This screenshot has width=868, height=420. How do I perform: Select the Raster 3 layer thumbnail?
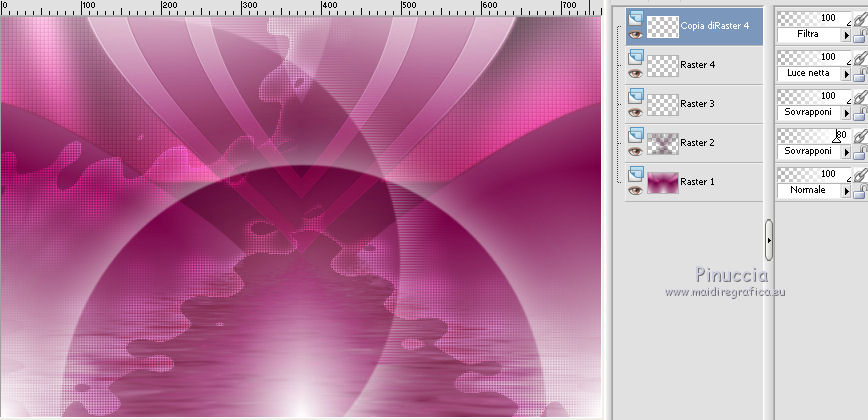point(663,104)
